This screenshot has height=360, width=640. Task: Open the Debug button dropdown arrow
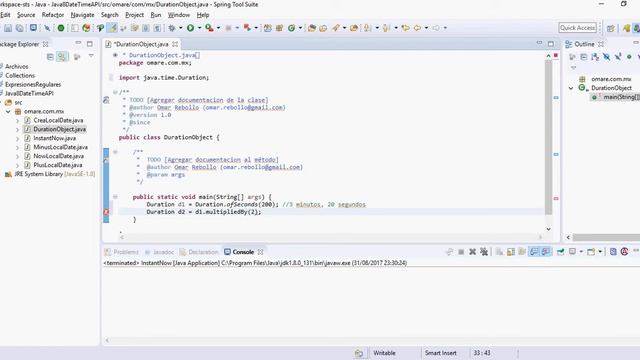pos(180,28)
